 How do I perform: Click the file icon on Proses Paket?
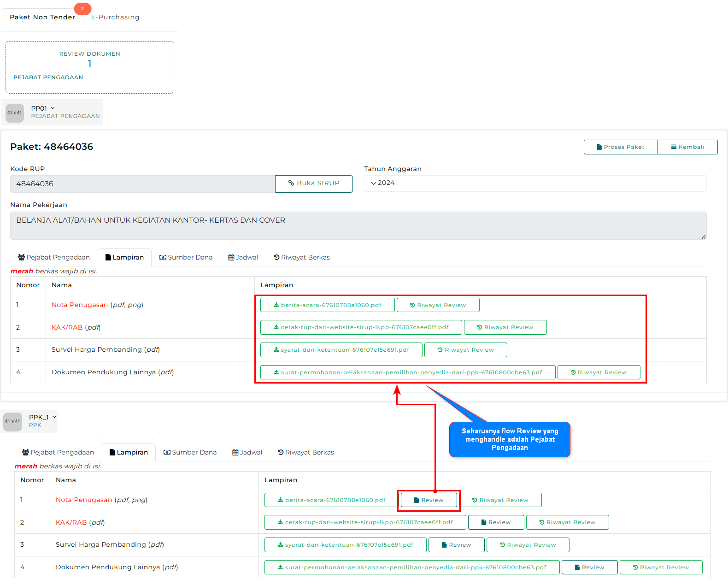(599, 147)
